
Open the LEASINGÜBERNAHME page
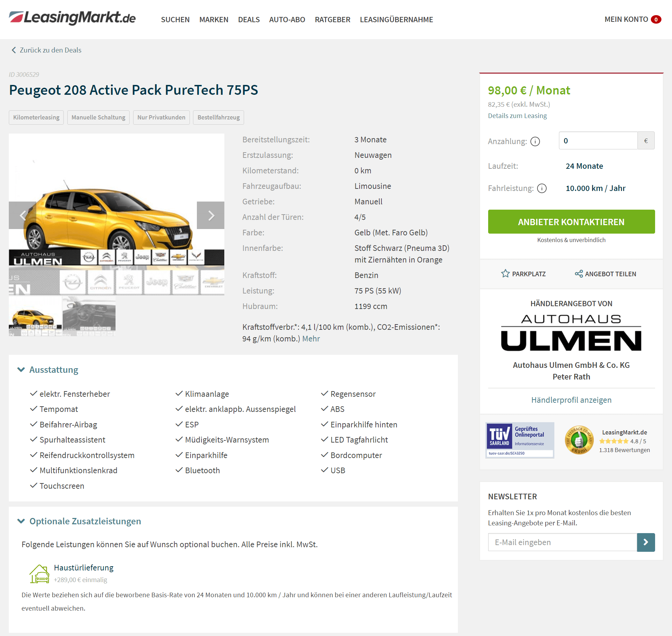pyautogui.click(x=396, y=20)
